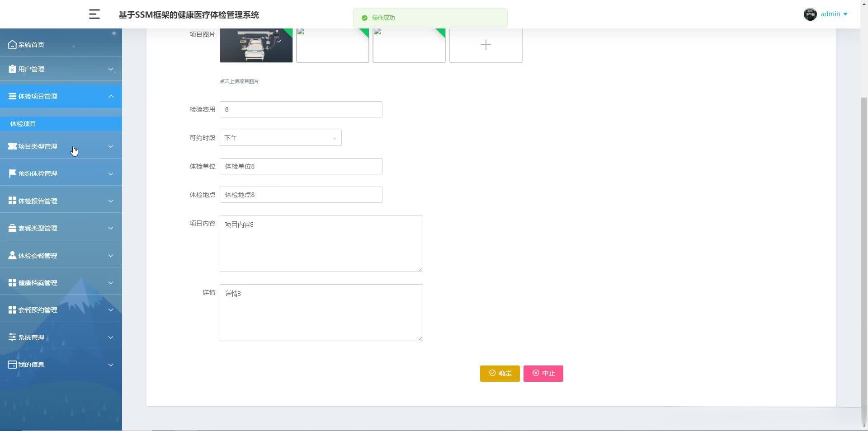
Task: Expand the 预约体检管理 menu chevron
Action: 111,173
